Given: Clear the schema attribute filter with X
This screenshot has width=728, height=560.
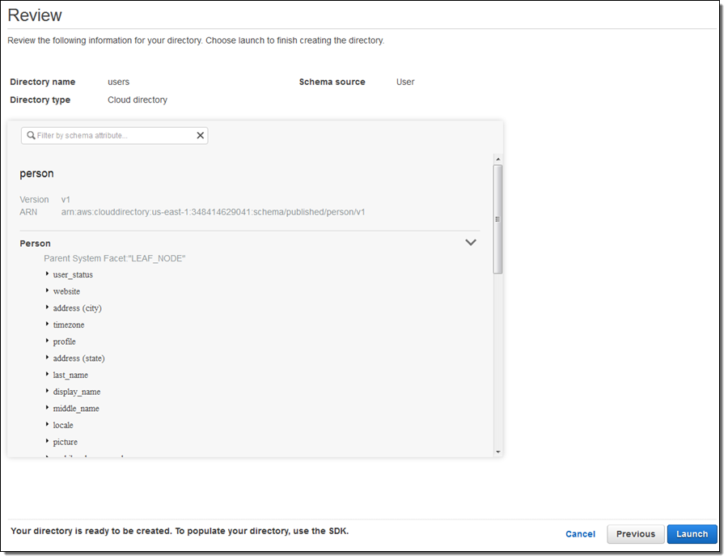Looking at the screenshot, I should pyautogui.click(x=200, y=136).
